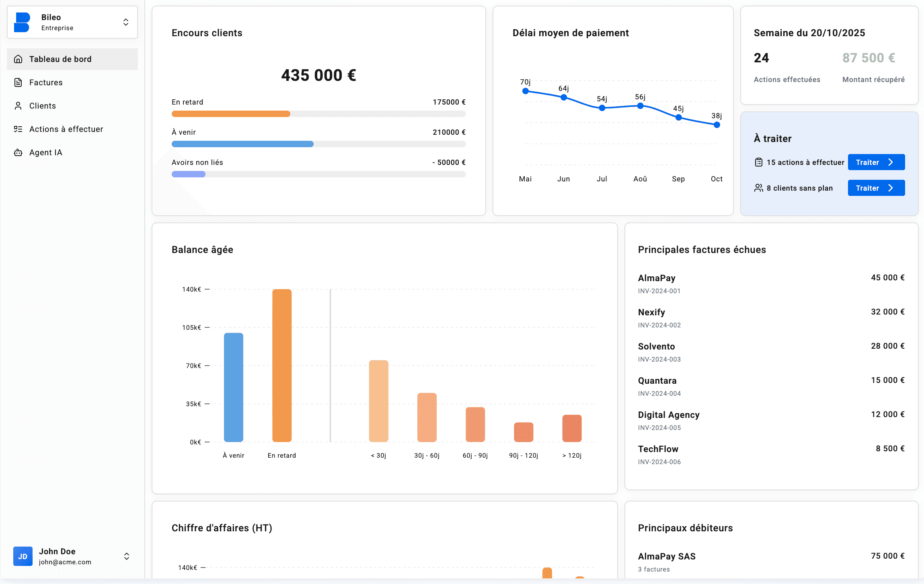Click the Clients person icon
This screenshot has width=924, height=584.
point(18,105)
